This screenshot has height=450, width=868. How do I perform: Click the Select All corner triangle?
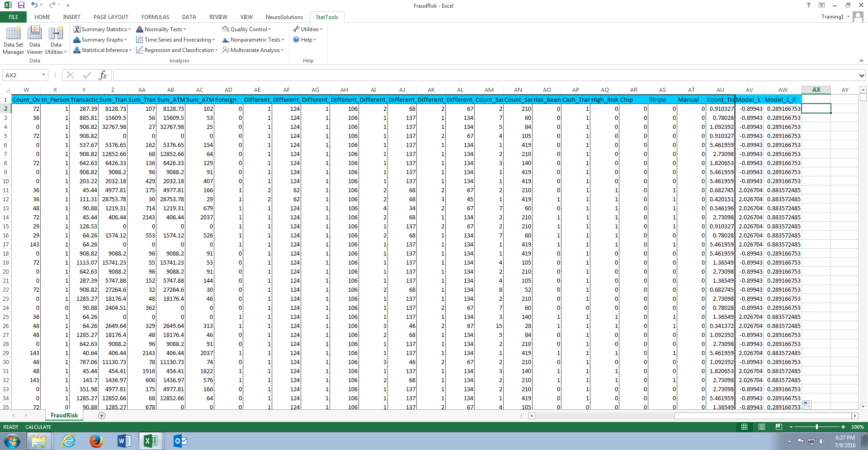coord(5,90)
